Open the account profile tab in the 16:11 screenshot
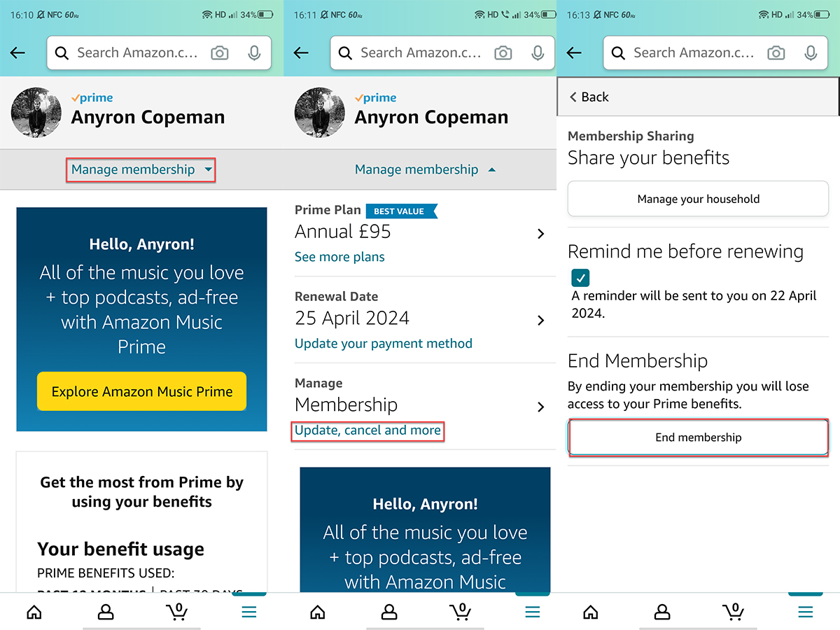The width and height of the screenshot is (840, 630). point(389,612)
